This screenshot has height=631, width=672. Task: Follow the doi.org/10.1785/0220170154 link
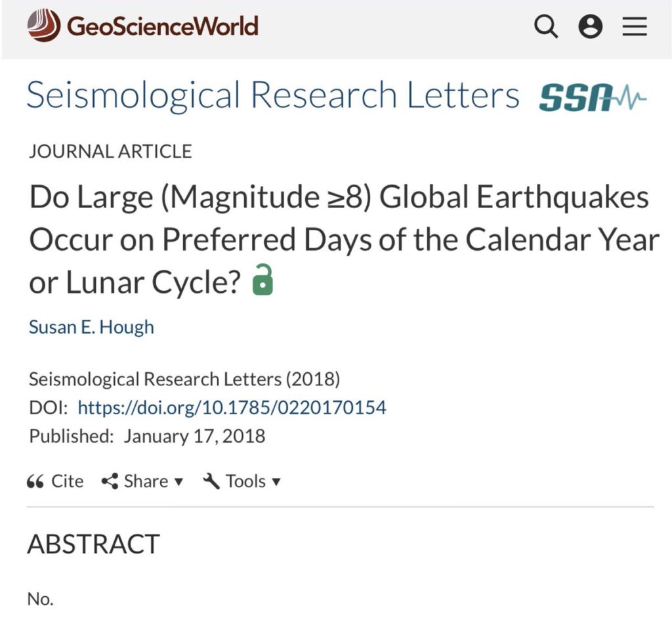tap(232, 407)
